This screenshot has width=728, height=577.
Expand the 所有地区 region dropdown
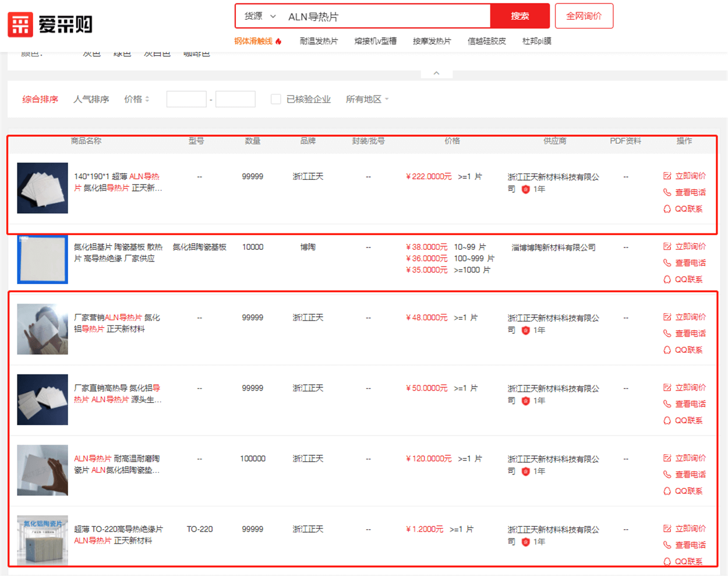coord(367,100)
